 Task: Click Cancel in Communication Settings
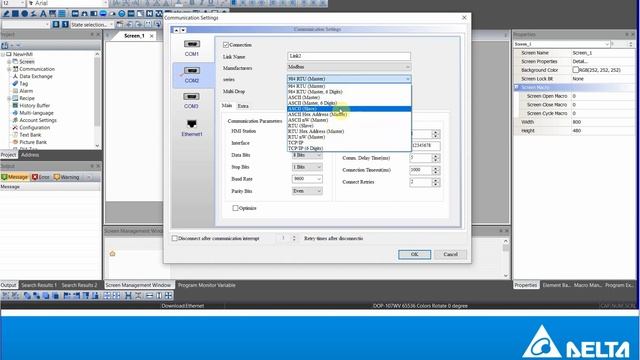click(450, 254)
